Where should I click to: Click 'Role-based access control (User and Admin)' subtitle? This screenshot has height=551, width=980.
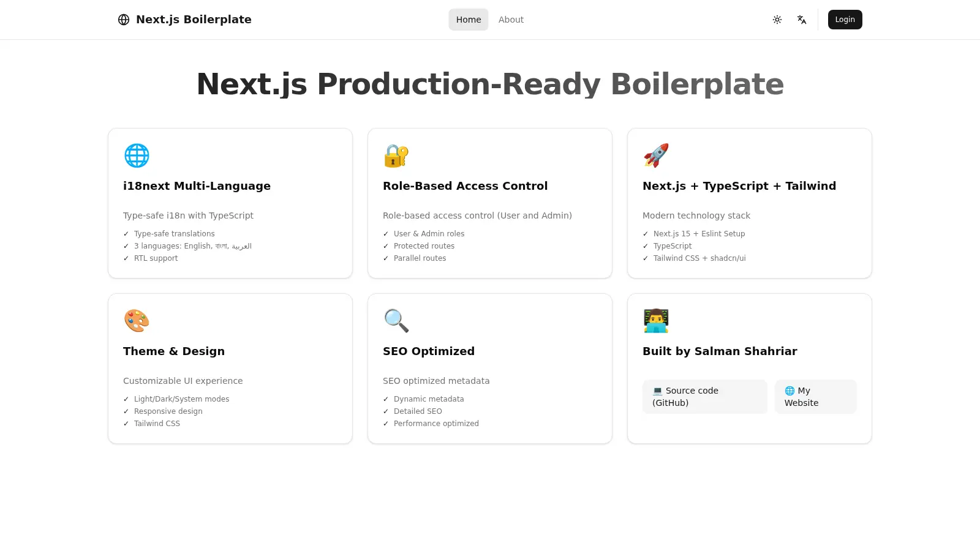(477, 216)
